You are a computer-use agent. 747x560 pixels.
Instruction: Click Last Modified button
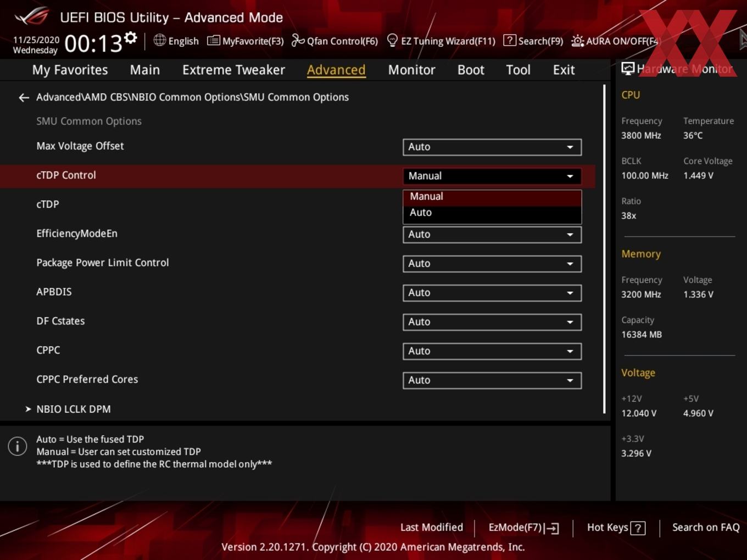(x=431, y=528)
